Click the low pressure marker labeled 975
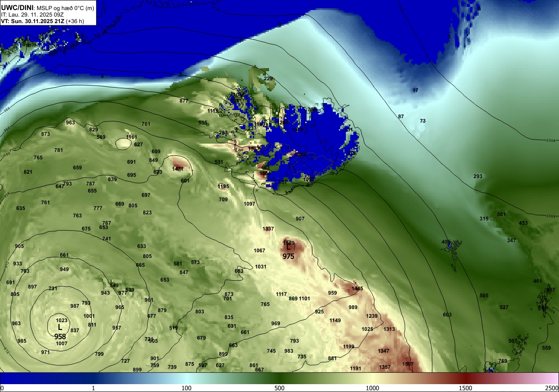Viewport: 559px width, 392px height. 288,252
